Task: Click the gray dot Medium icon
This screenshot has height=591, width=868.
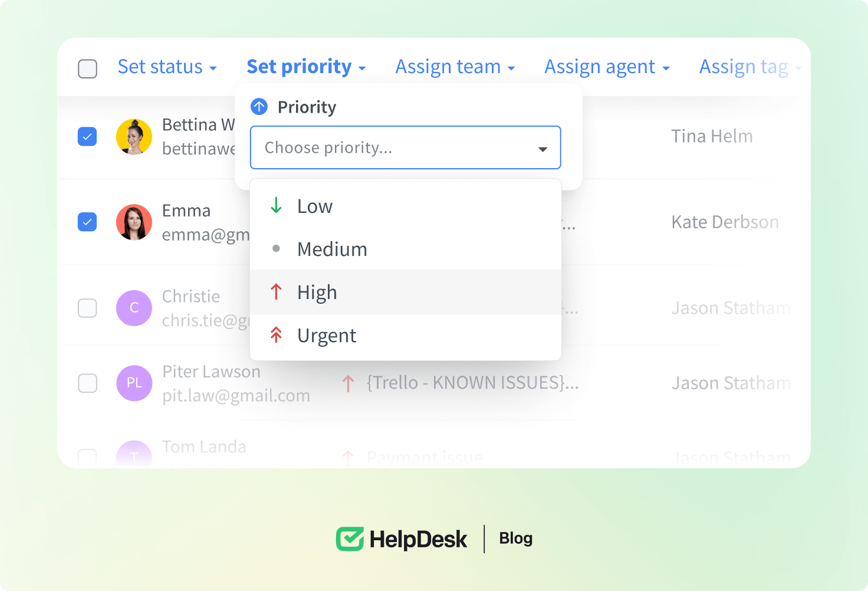Action: click(276, 249)
